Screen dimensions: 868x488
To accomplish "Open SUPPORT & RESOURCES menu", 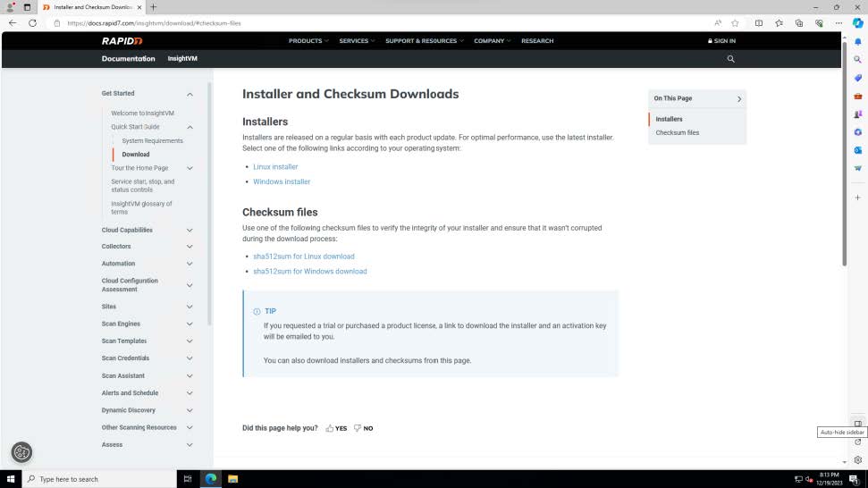I will (x=424, y=41).
